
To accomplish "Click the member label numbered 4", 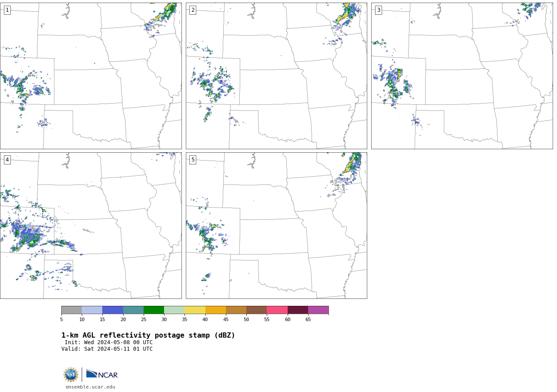I will [x=7, y=160].
